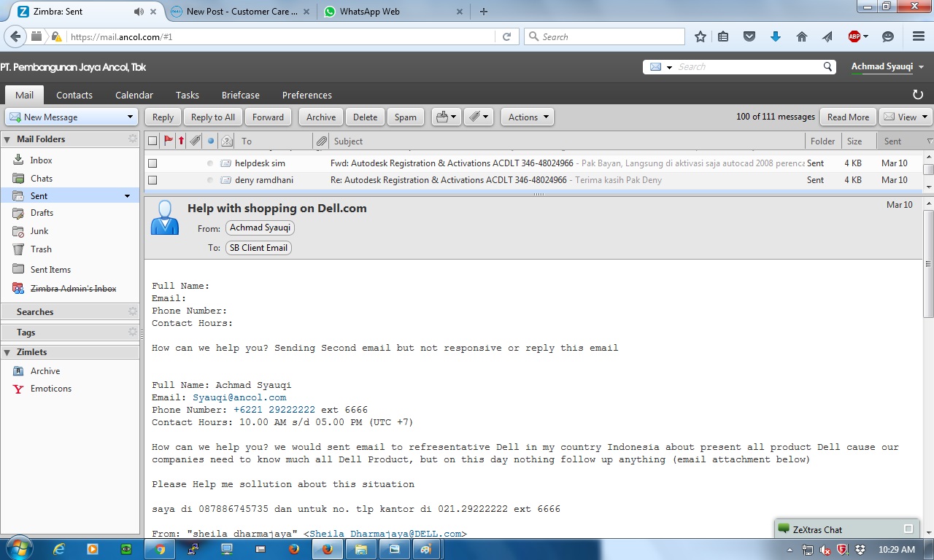Select the Archive zimlet in the sidebar
Image resolution: width=934 pixels, height=560 pixels.
tap(44, 370)
